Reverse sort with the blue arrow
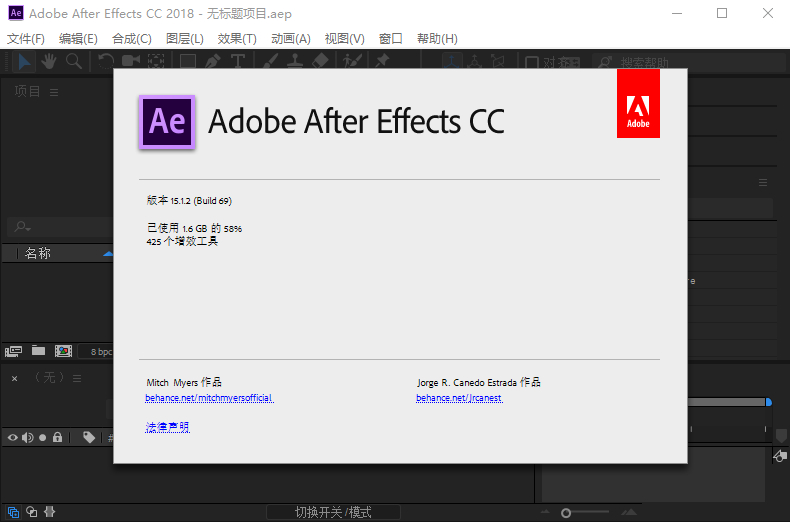This screenshot has width=790, height=522. (x=108, y=254)
